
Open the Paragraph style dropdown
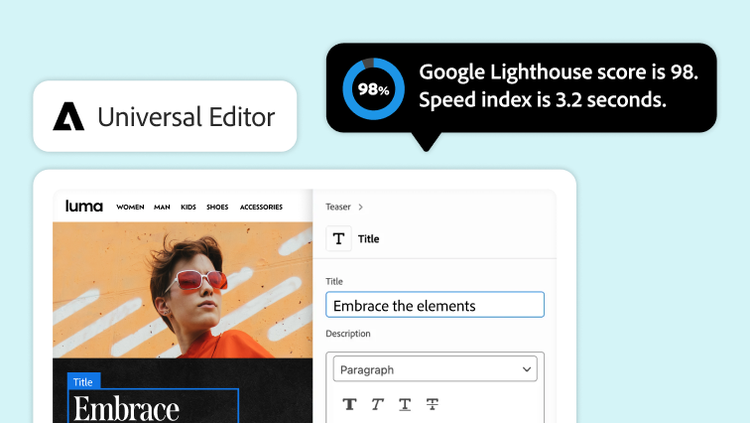point(435,369)
